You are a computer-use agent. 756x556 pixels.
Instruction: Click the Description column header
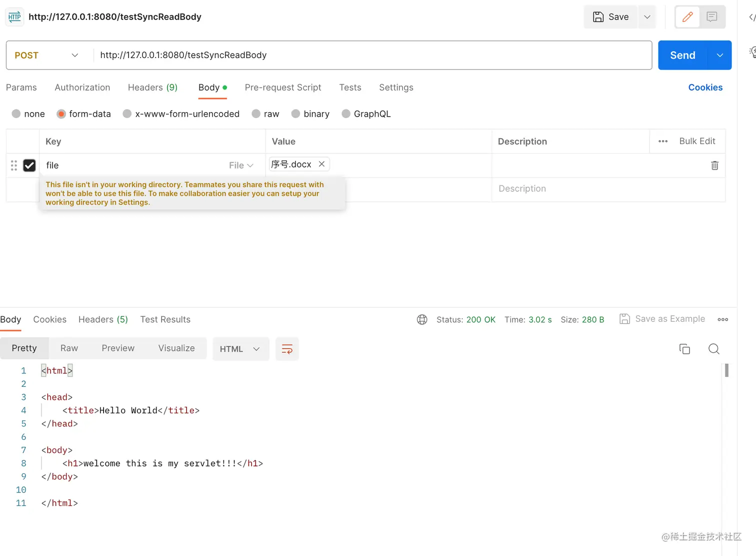pyautogui.click(x=522, y=141)
